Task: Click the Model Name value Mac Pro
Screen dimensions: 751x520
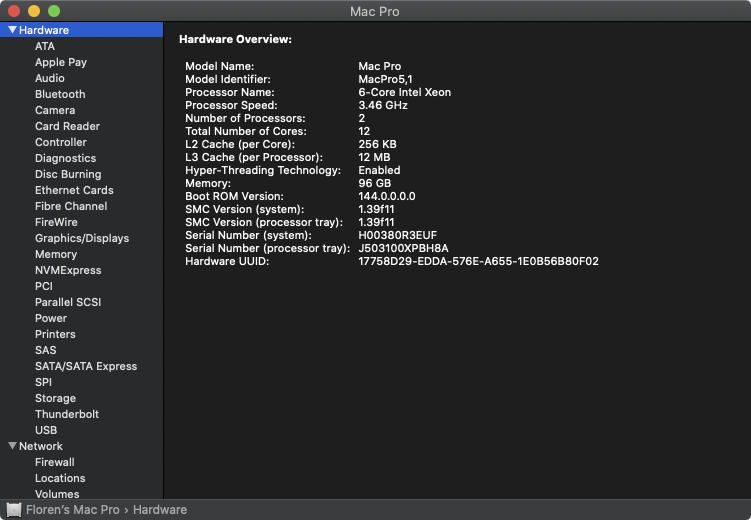Action: (x=379, y=66)
